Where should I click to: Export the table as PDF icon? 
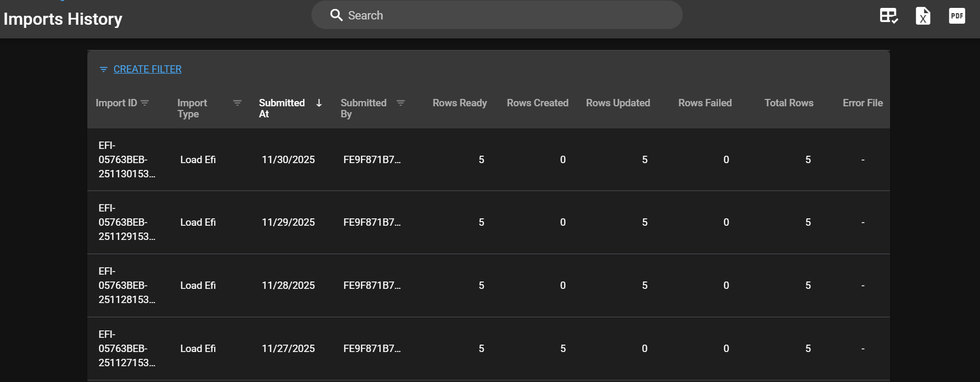coord(957,16)
